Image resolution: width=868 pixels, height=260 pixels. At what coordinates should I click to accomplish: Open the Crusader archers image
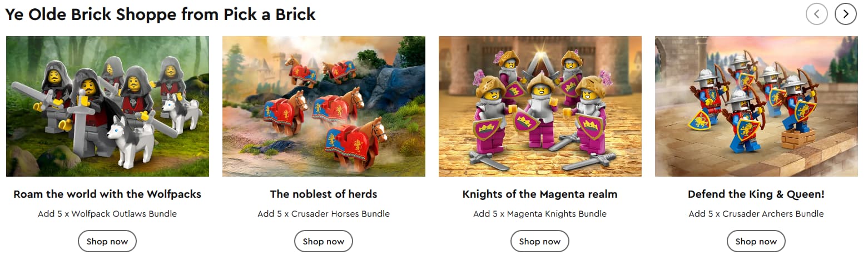(756, 106)
